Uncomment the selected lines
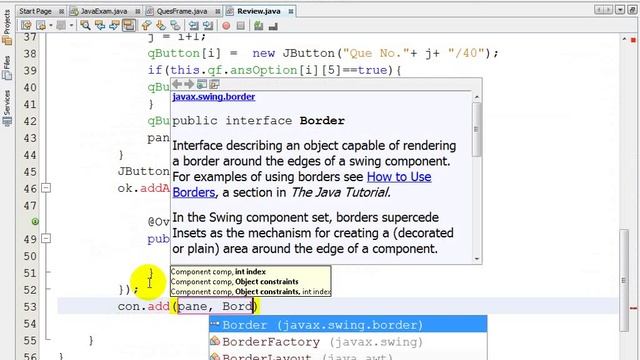 pyautogui.click(x=273, y=26)
